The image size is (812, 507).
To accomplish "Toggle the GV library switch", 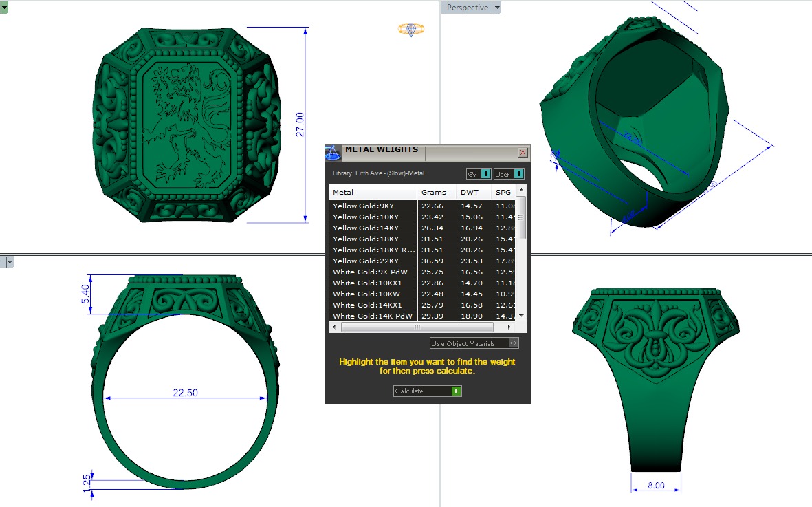I will (485, 174).
